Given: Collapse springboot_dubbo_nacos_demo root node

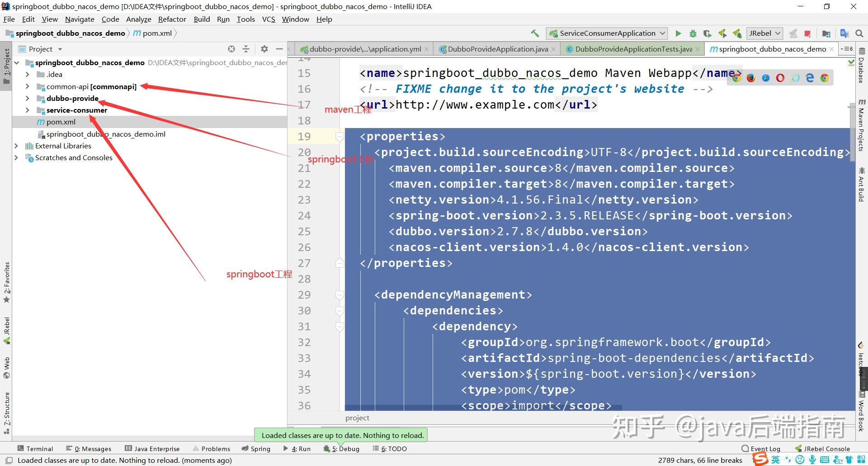Looking at the screenshot, I should [x=16, y=62].
